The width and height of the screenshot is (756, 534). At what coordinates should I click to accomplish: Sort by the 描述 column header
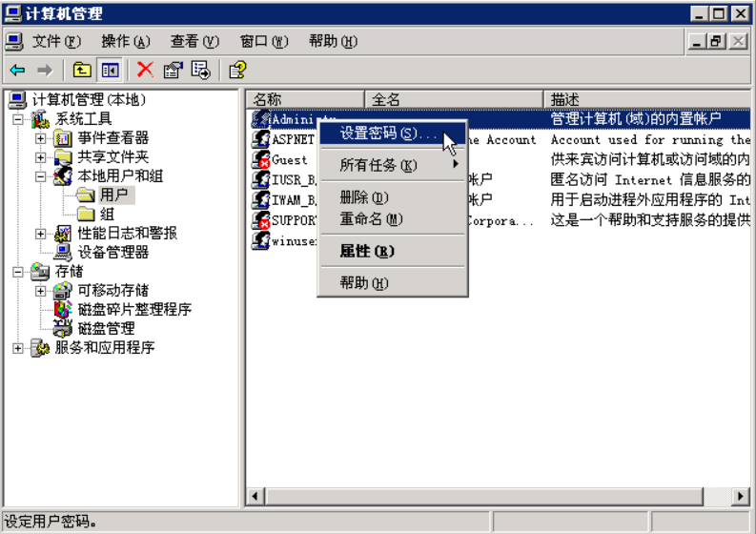pyautogui.click(x=647, y=100)
